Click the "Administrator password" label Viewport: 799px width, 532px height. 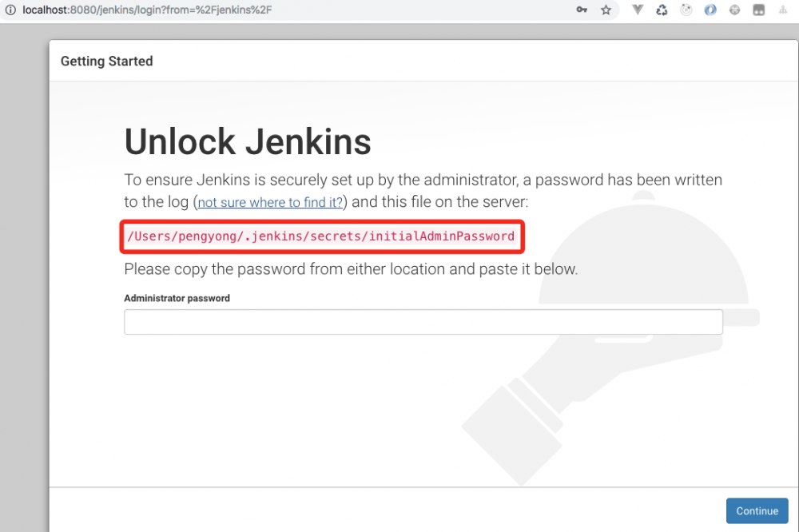click(x=177, y=298)
